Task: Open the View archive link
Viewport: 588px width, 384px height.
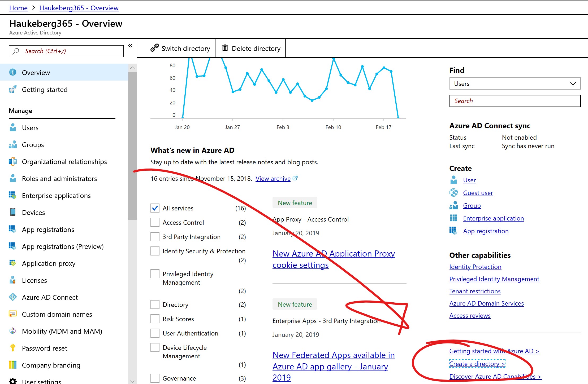Action: (273, 179)
